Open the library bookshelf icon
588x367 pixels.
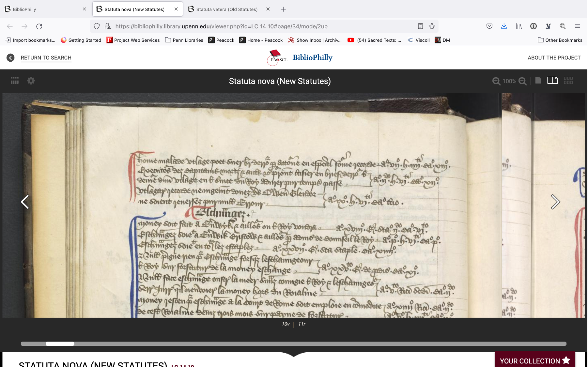(519, 26)
